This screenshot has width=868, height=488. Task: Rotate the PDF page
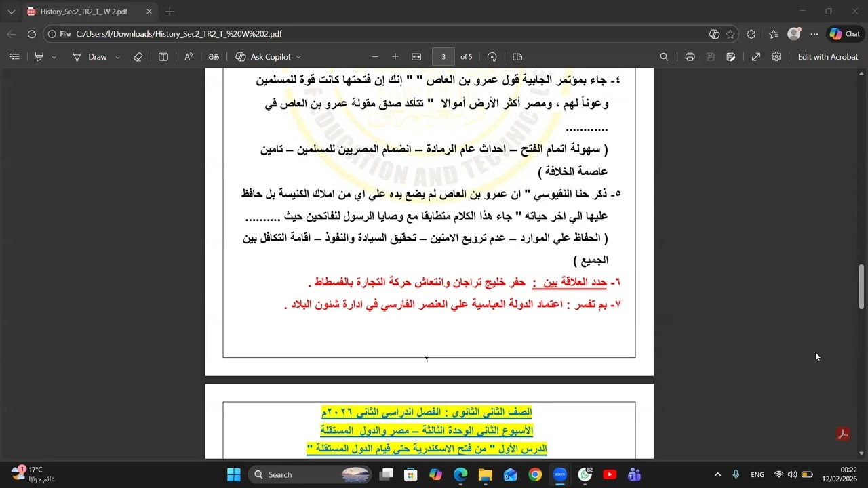tap(492, 57)
